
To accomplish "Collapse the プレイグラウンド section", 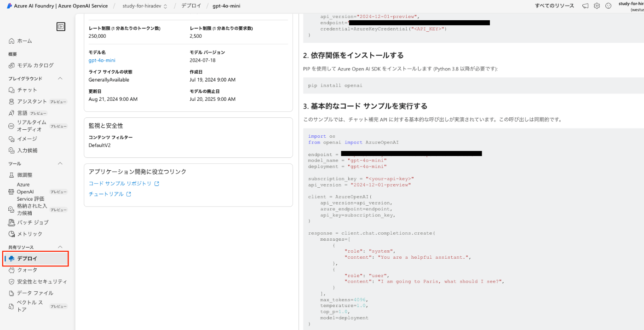I will (60, 79).
